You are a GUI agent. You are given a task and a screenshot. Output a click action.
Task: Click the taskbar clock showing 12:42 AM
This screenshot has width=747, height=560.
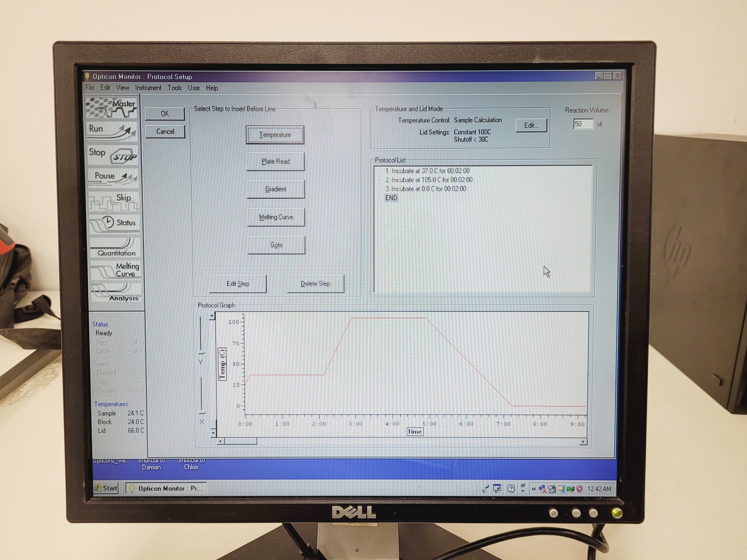tap(599, 489)
